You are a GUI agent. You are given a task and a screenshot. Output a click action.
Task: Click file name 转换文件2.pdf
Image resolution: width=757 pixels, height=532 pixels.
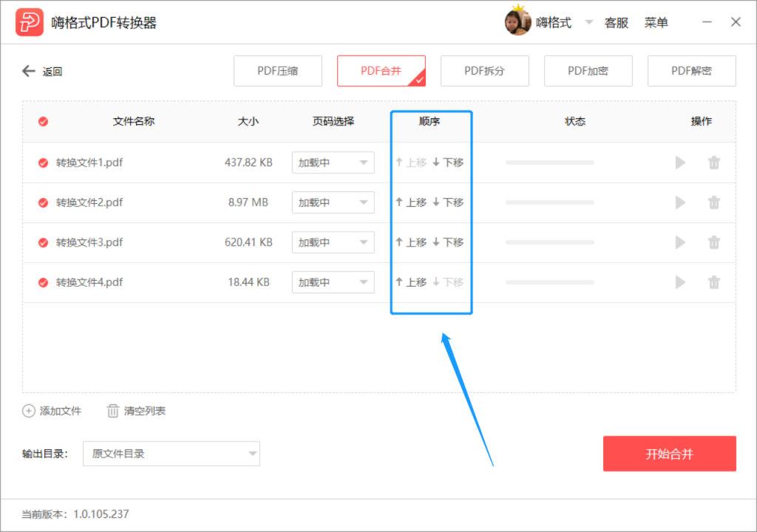[x=89, y=202]
